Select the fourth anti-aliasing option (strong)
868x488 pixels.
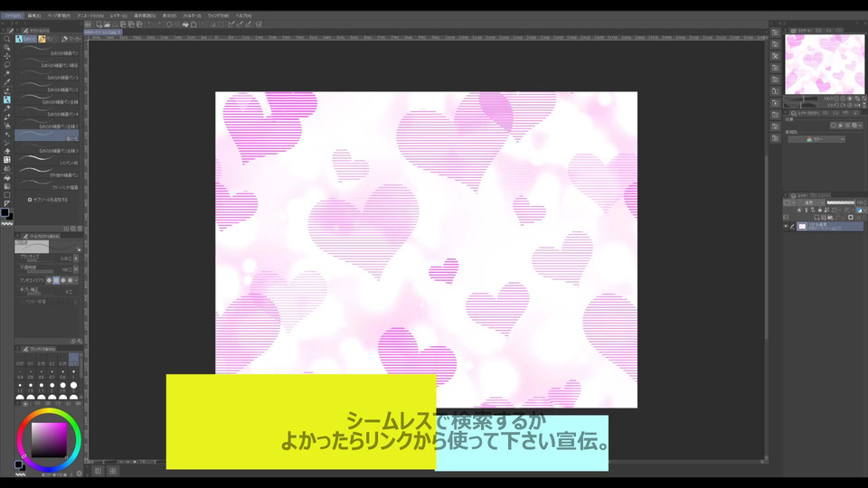70,280
